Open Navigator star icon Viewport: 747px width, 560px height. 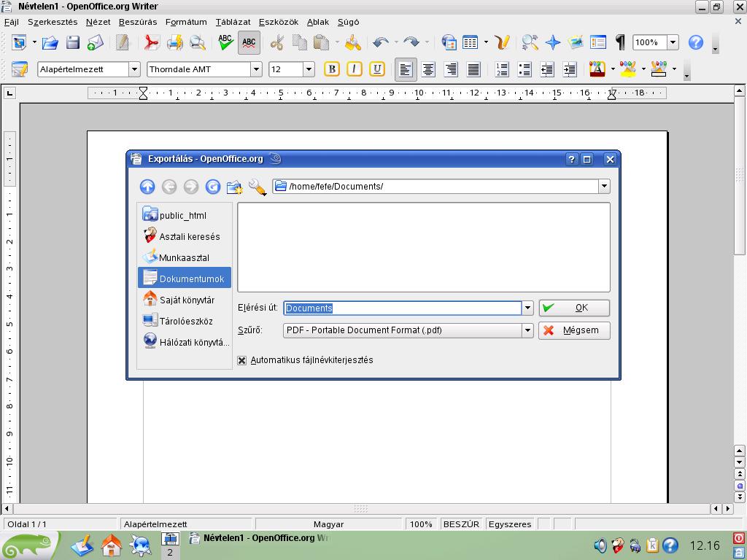[x=553, y=42]
